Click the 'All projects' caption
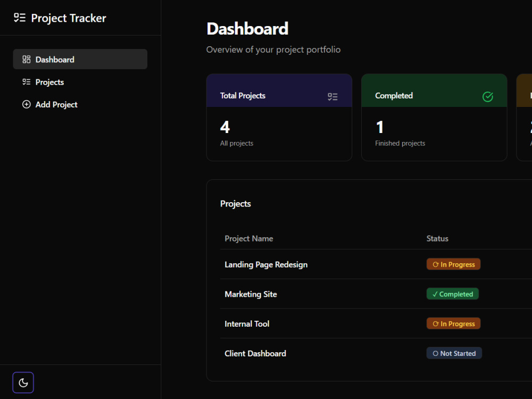532x399 pixels. click(237, 143)
